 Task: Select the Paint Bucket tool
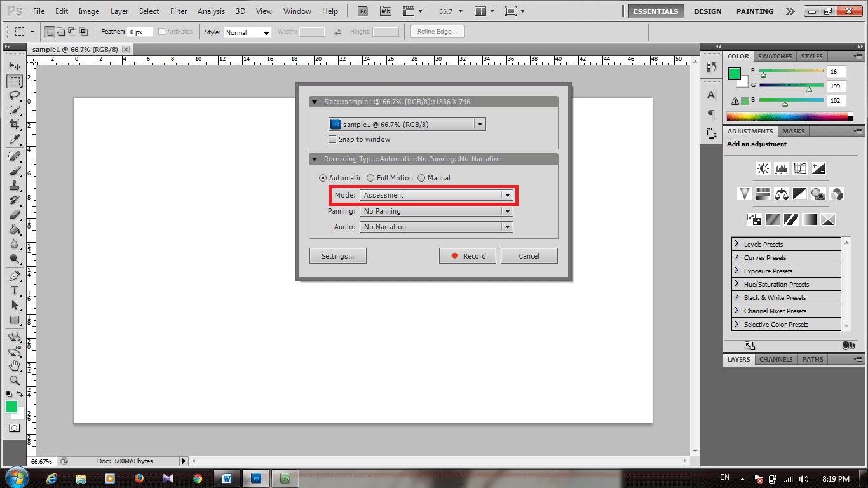pyautogui.click(x=15, y=229)
